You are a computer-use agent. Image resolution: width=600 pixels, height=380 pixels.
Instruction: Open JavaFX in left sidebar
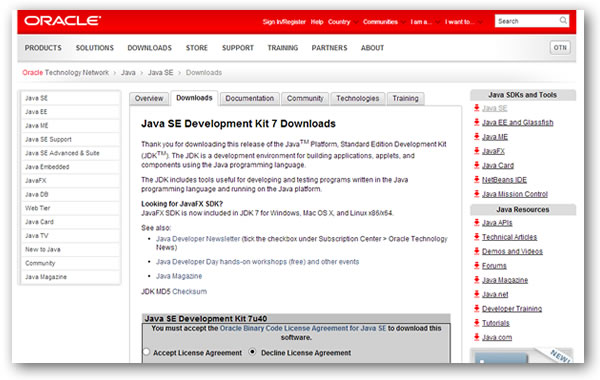[70, 181]
